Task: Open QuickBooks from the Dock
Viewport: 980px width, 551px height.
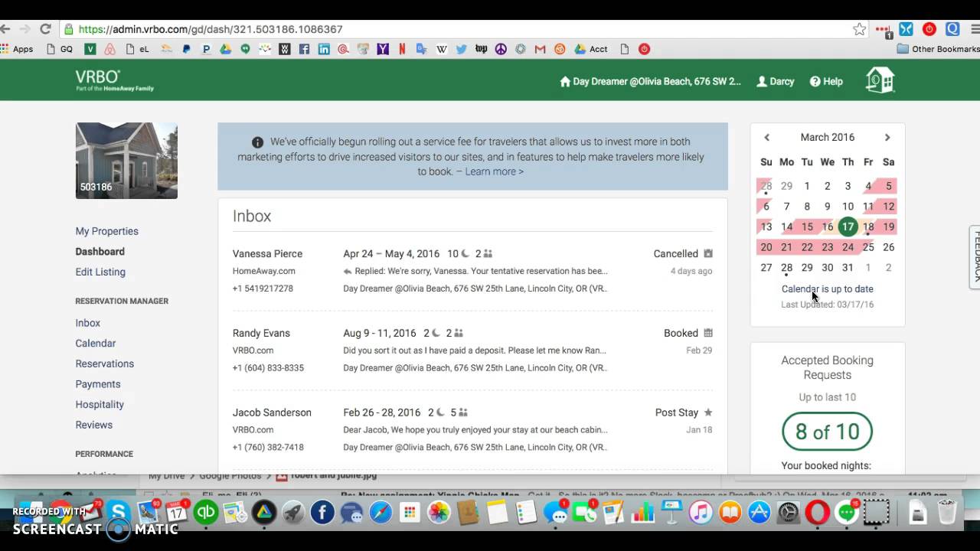Action: (205, 512)
